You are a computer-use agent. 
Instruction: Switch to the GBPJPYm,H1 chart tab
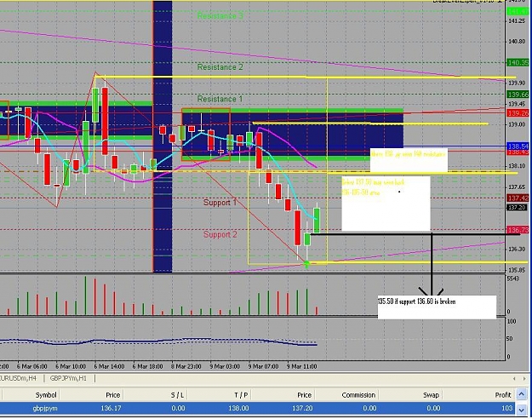point(68,378)
